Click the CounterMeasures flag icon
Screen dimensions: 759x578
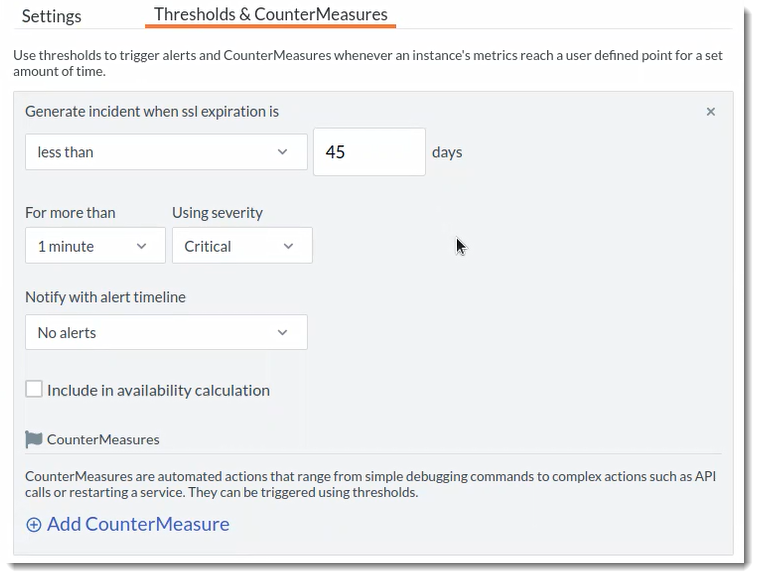click(34, 439)
